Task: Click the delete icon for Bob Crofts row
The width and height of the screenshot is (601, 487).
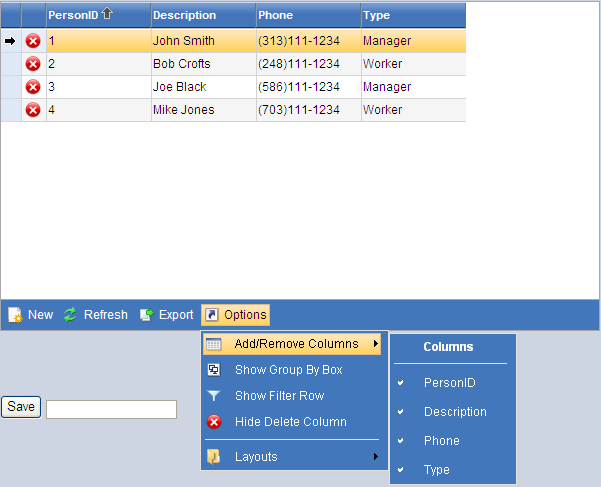Action: [33, 64]
